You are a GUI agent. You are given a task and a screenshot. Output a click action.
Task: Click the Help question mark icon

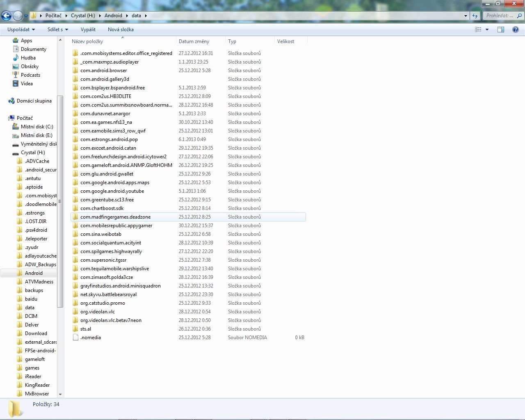(516, 30)
